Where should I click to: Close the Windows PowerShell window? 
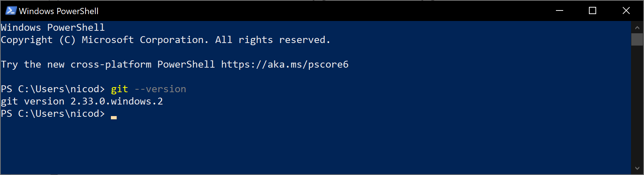[x=626, y=11]
